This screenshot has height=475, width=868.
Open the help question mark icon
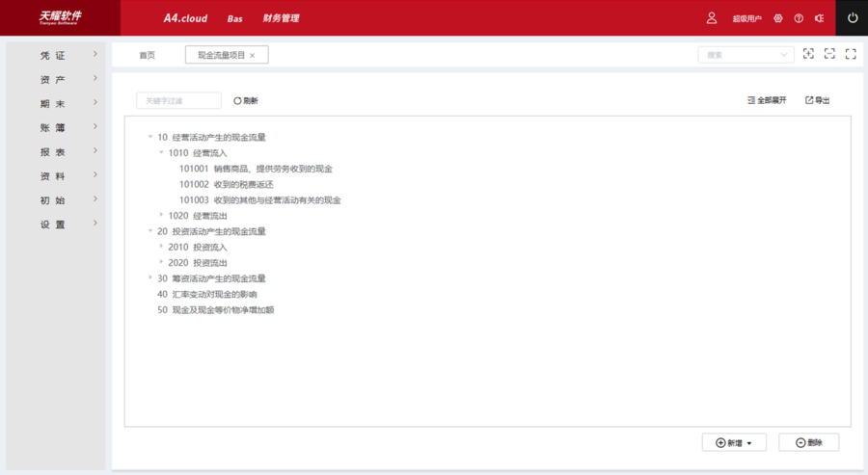click(x=799, y=18)
